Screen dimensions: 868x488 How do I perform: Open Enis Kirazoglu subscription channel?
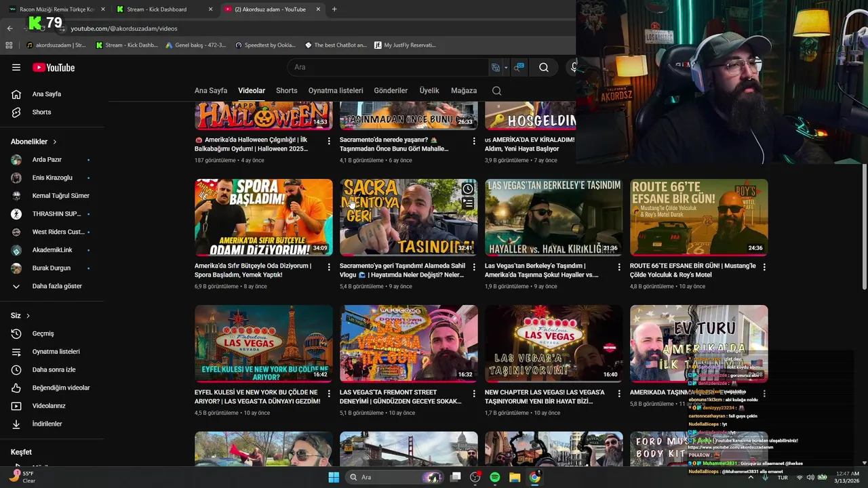[52, 178]
